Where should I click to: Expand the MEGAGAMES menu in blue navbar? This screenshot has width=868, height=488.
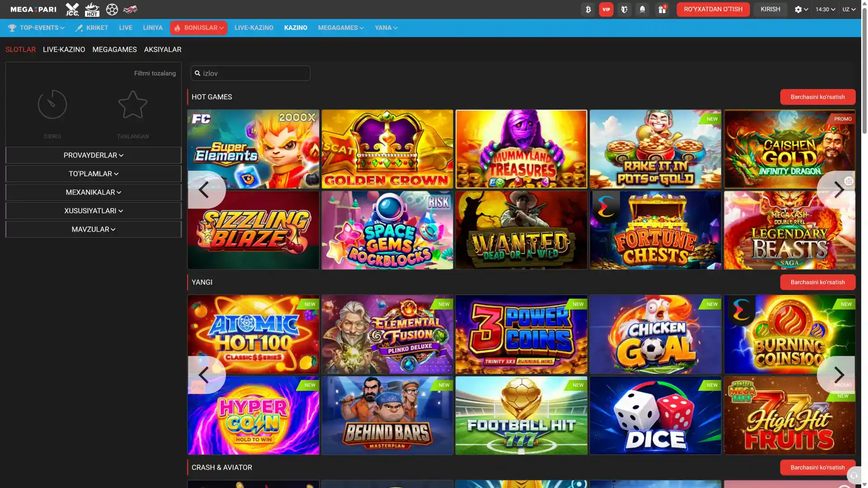341,28
